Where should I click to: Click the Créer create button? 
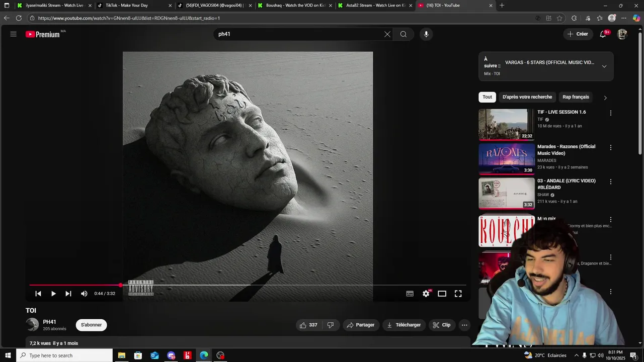pyautogui.click(x=578, y=34)
